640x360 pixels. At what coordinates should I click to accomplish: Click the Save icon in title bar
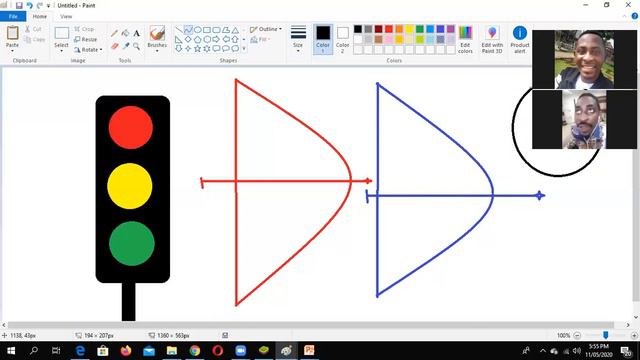(x=19, y=6)
